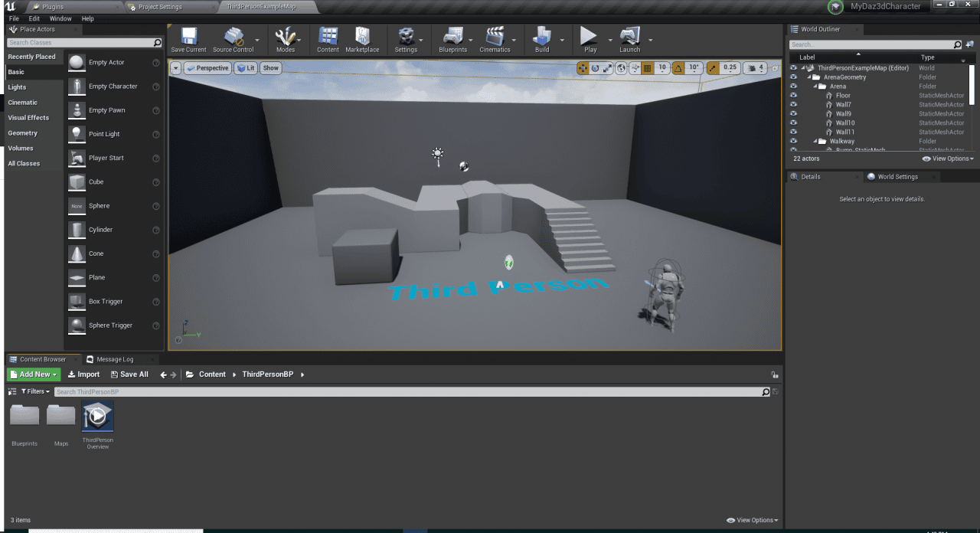Collapse the ArenaGeometry folder in the outliner
Viewport: 980px width, 533px height.
[808, 77]
